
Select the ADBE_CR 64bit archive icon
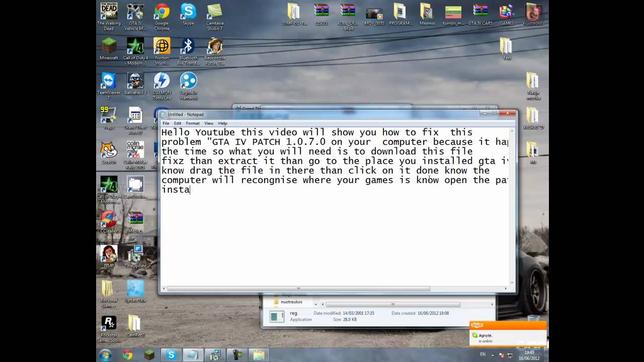348,17
